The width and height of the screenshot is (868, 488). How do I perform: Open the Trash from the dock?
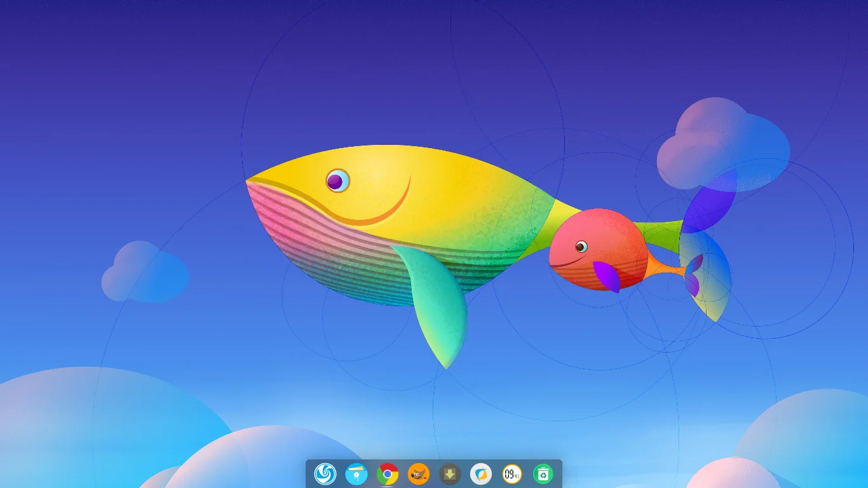tap(543, 473)
